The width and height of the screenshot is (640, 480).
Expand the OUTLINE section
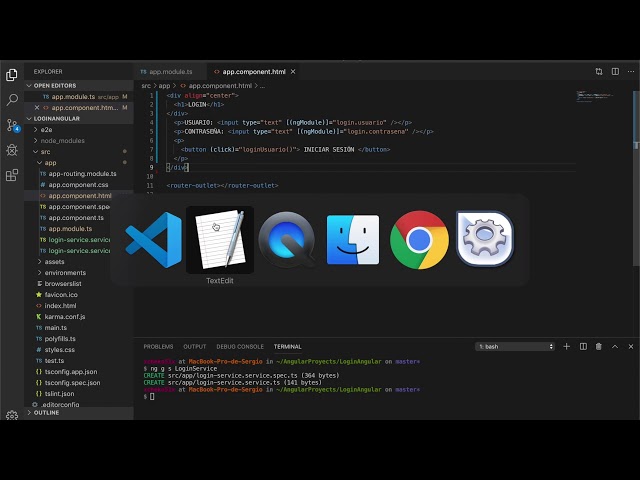tap(79, 413)
